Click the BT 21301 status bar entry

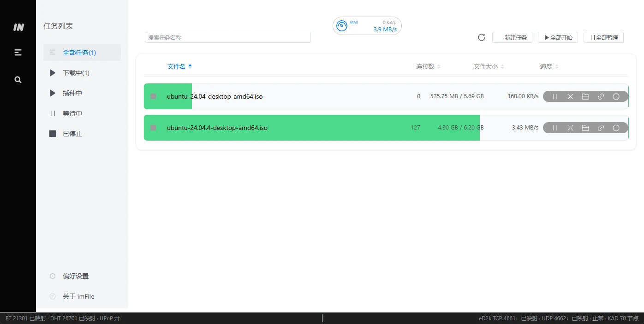(25, 318)
